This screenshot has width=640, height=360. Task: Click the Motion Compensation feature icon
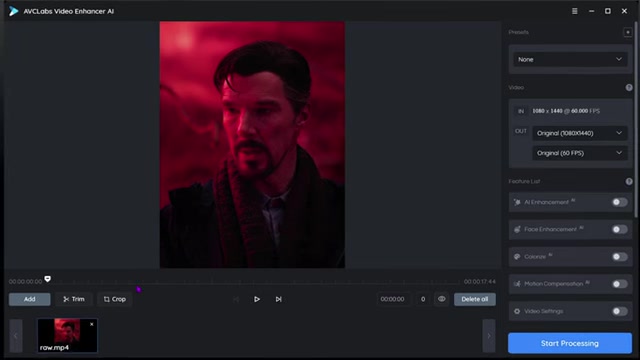(x=517, y=284)
